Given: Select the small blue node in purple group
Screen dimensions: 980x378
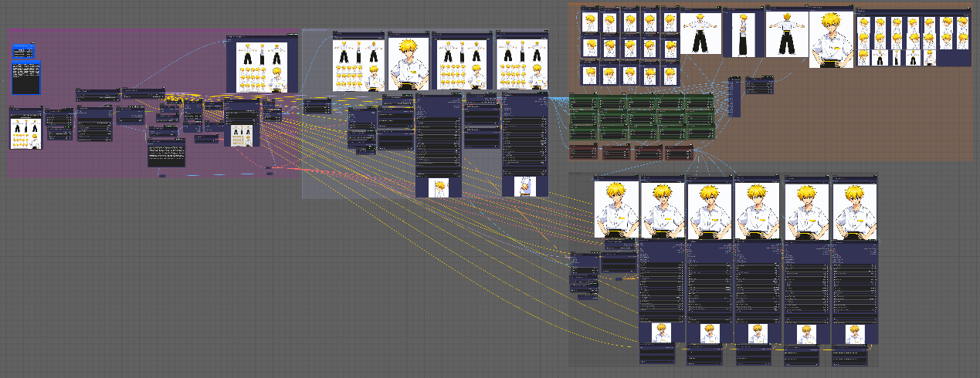Looking at the screenshot, I should tap(23, 52).
